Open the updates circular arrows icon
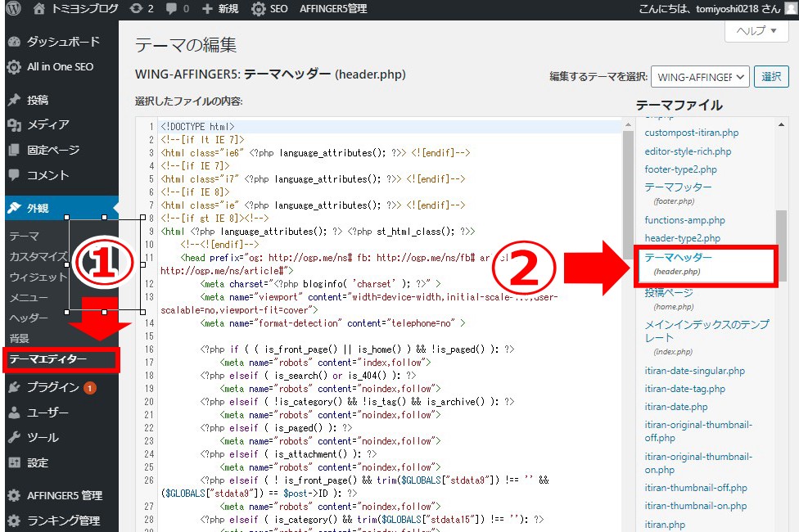799x532 pixels. tap(136, 9)
